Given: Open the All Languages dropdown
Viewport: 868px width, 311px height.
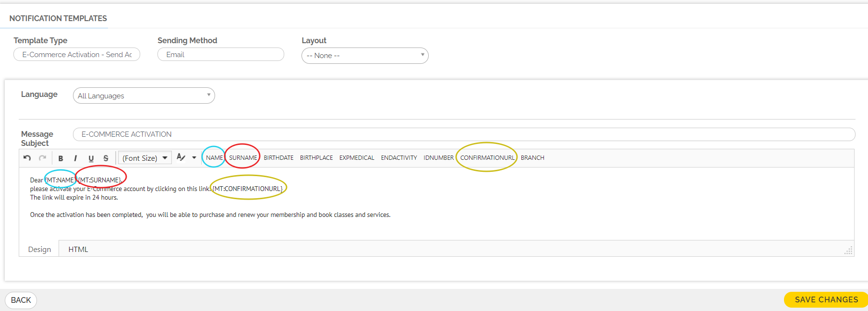Looking at the screenshot, I should 144,96.
